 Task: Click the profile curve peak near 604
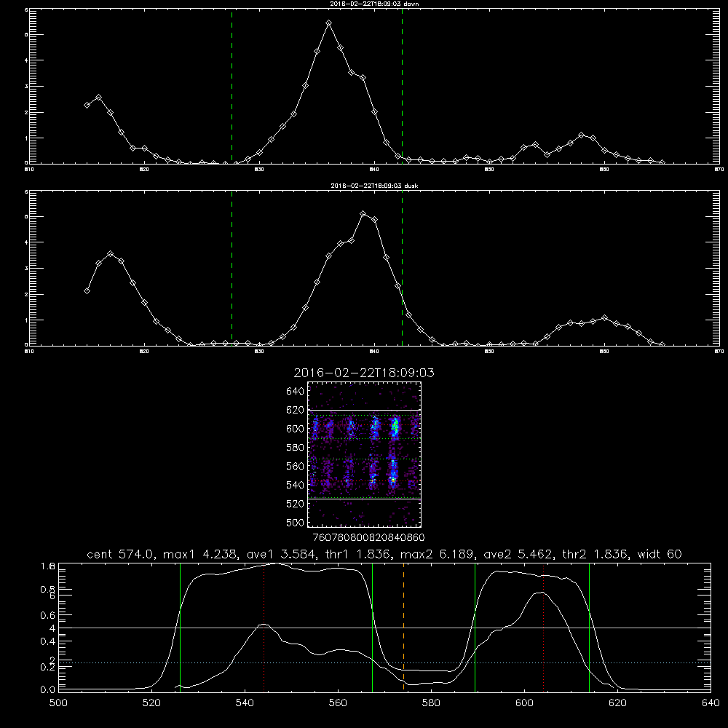point(541,593)
